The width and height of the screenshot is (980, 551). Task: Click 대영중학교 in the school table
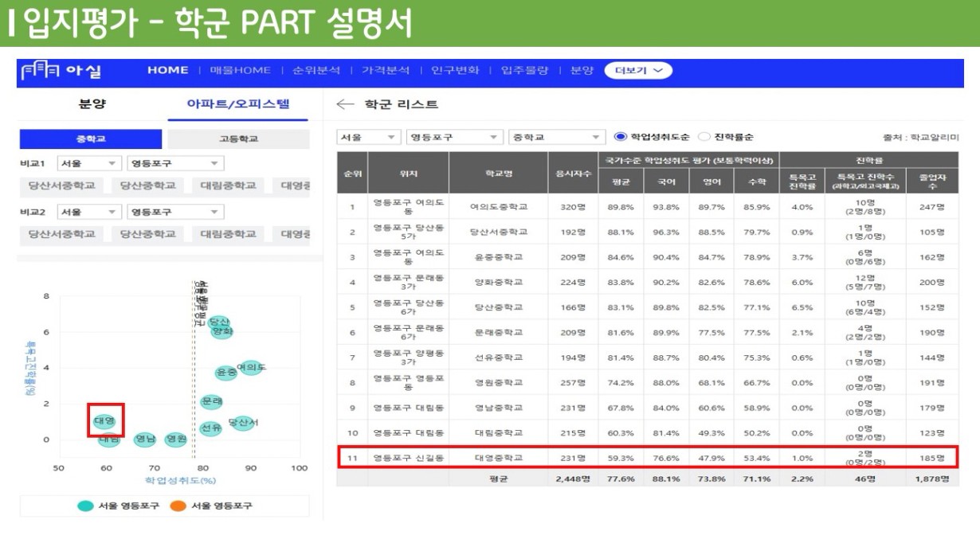pos(499,458)
